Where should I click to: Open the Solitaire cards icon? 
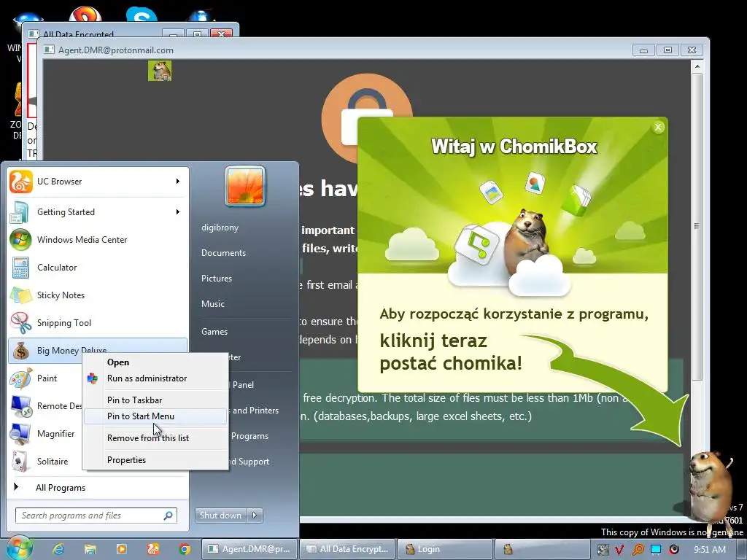click(x=20, y=462)
